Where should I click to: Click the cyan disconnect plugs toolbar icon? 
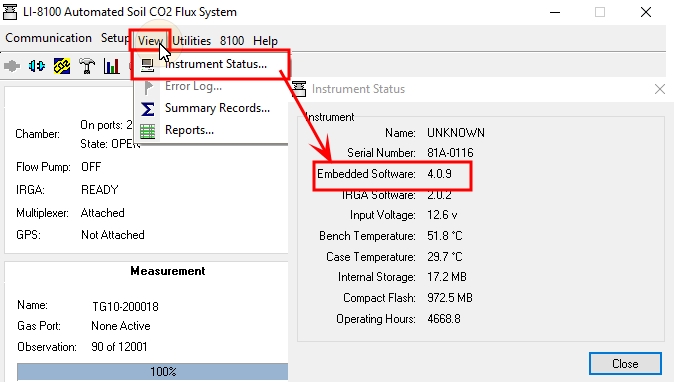pos(37,66)
